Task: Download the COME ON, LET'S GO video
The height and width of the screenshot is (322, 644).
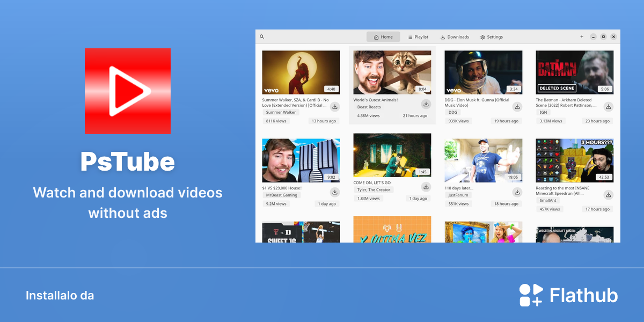Action: pyautogui.click(x=426, y=187)
